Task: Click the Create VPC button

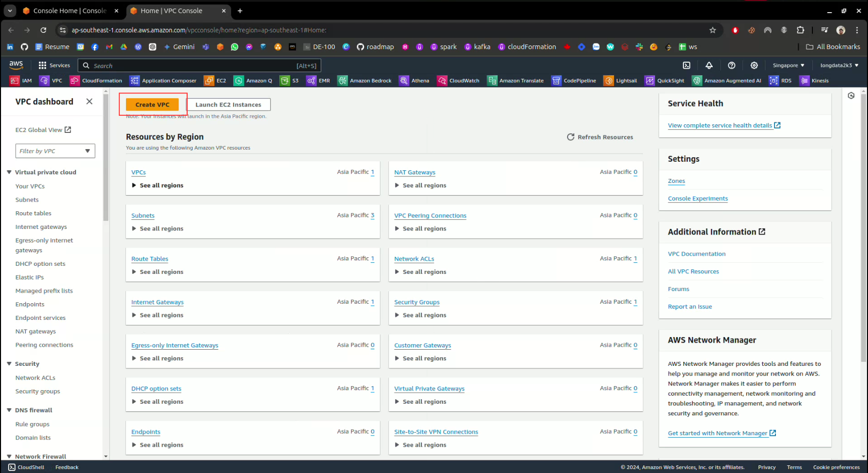Action: pyautogui.click(x=152, y=105)
